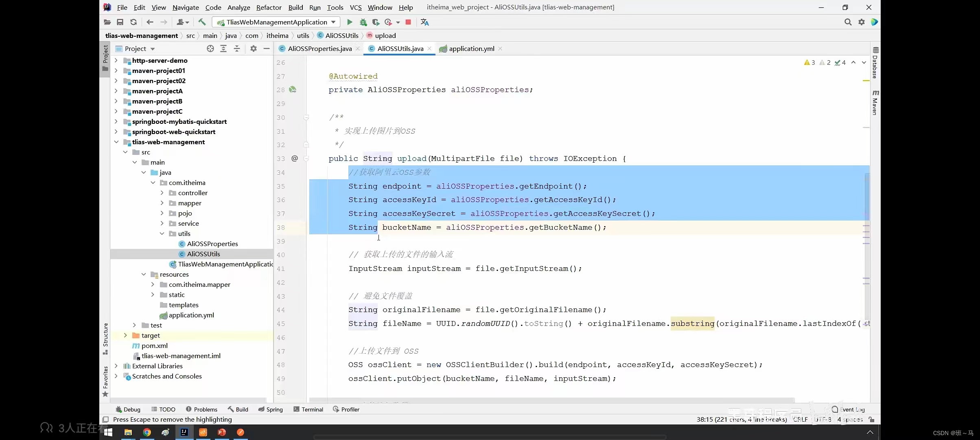
Task: Open Search Everywhere magnifier icon
Action: coord(848,22)
